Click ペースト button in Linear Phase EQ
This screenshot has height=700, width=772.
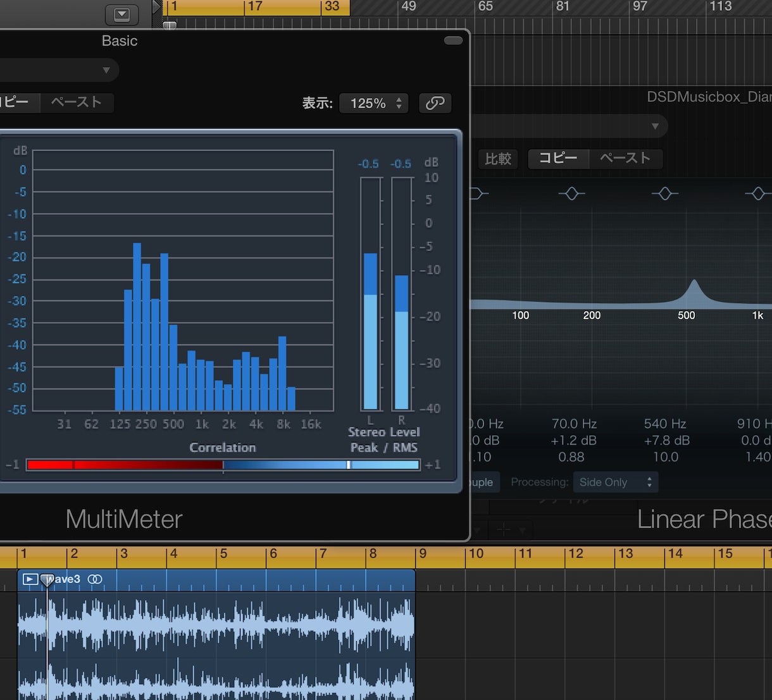click(x=625, y=159)
